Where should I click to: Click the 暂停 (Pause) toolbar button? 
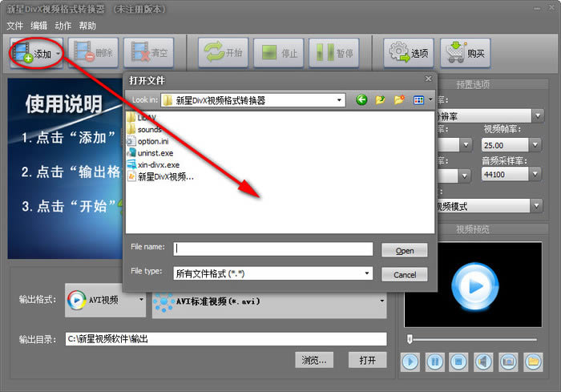(x=334, y=53)
